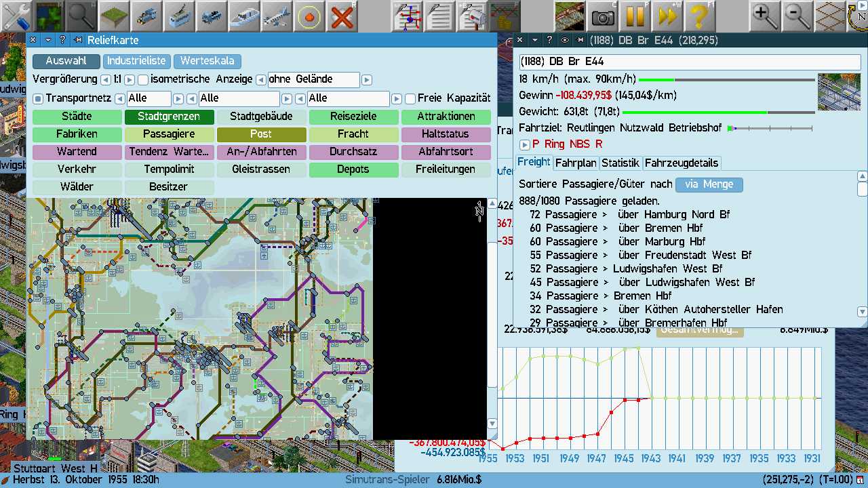Open the landscape terrain tools
Viewport: 868px width, 488px height.
[x=115, y=15]
